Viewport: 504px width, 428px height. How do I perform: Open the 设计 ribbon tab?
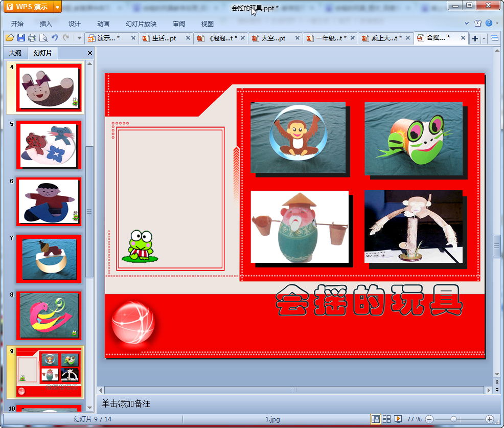pyautogui.click(x=74, y=24)
